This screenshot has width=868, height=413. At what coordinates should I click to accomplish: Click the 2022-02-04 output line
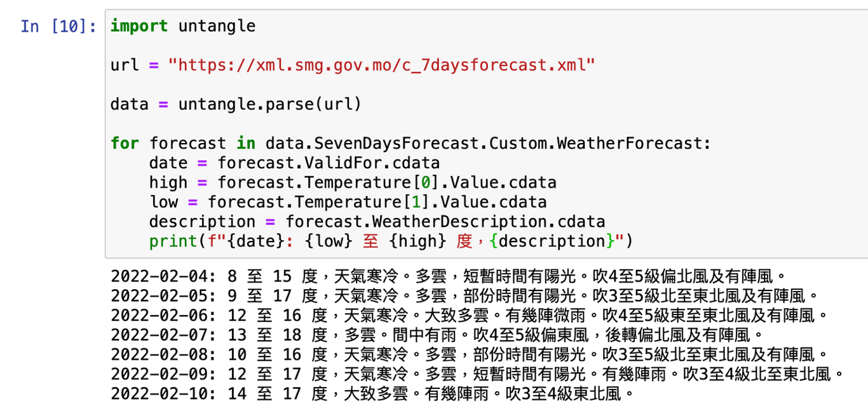[449, 276]
